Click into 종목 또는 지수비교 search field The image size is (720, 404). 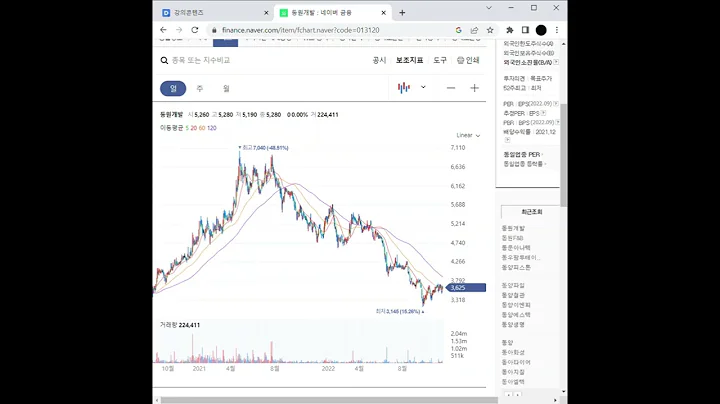coord(201,60)
